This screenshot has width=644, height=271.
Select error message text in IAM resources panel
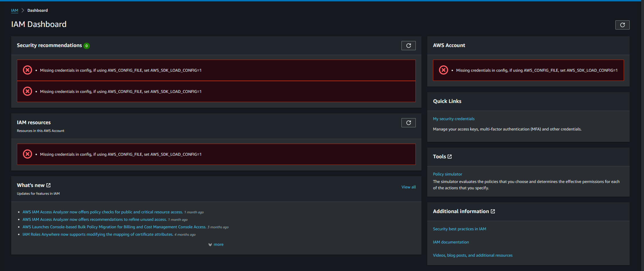click(x=121, y=154)
